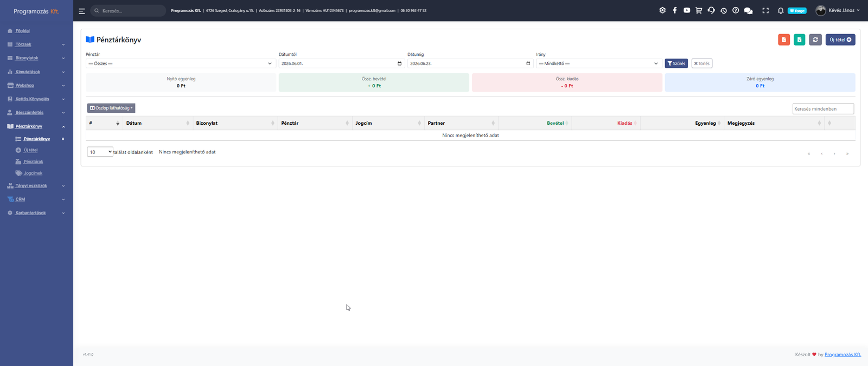Viewport: 868px width, 366px height.
Task: Clear filters with the Törlés button
Action: coord(702,63)
